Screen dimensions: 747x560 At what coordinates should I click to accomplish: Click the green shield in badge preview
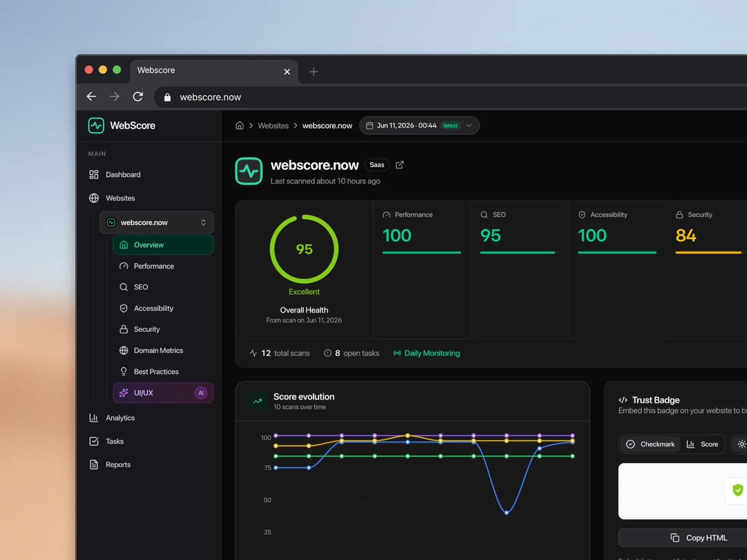click(x=738, y=490)
